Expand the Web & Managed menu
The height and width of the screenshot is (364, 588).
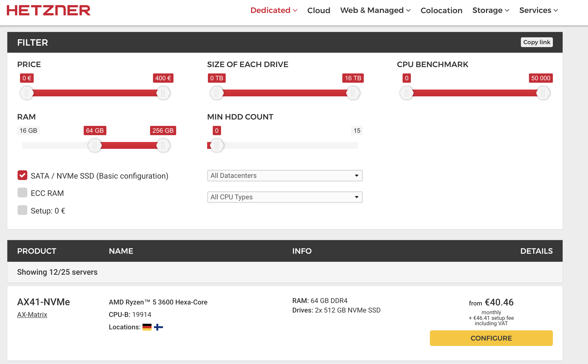click(x=375, y=10)
